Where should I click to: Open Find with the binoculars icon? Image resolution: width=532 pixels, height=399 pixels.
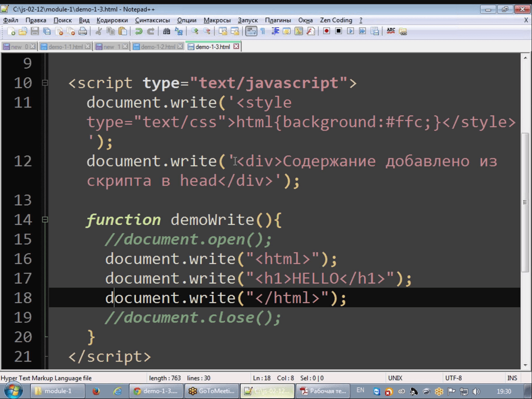point(166,31)
